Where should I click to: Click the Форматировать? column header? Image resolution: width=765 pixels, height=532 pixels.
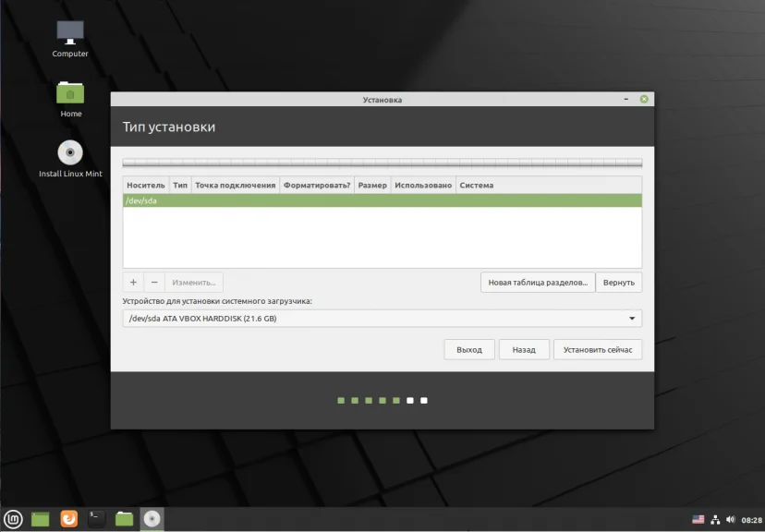pos(317,186)
